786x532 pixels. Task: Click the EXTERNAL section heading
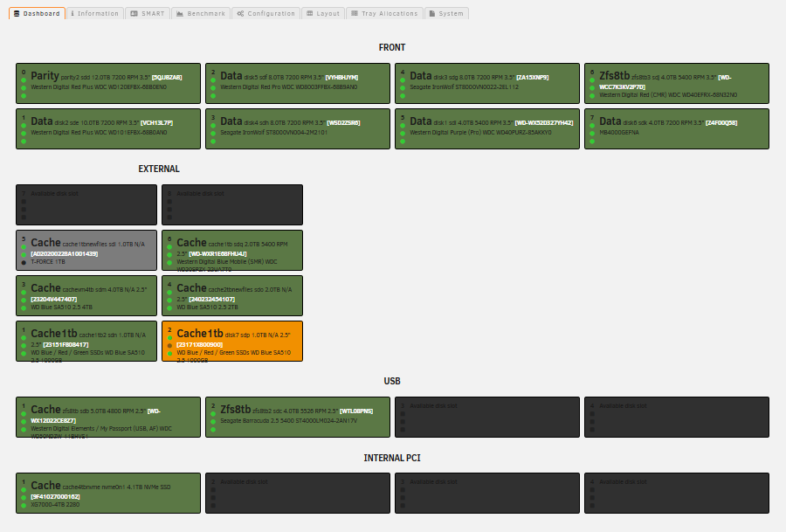159,169
